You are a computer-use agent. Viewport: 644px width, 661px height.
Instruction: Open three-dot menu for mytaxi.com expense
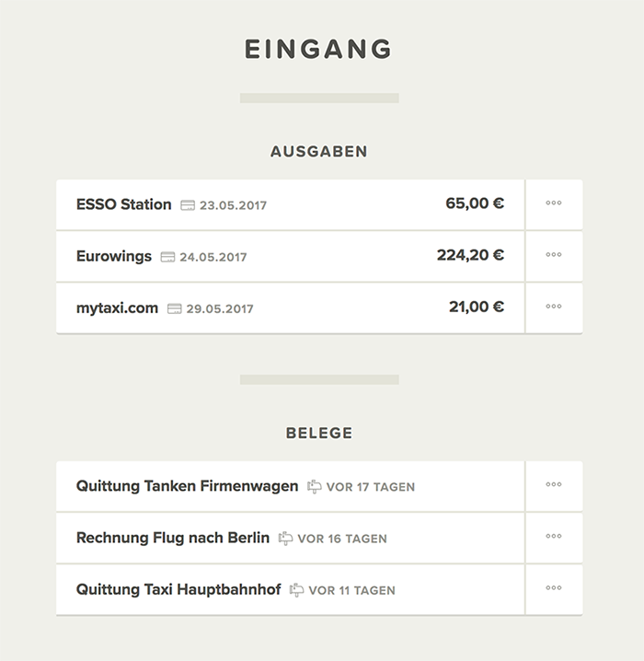tap(554, 308)
